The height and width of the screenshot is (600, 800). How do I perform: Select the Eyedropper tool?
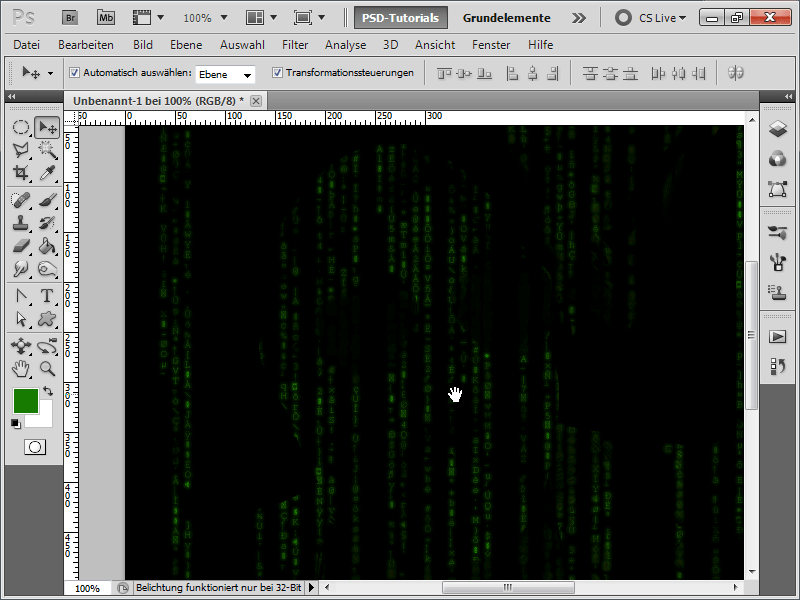pyautogui.click(x=47, y=172)
